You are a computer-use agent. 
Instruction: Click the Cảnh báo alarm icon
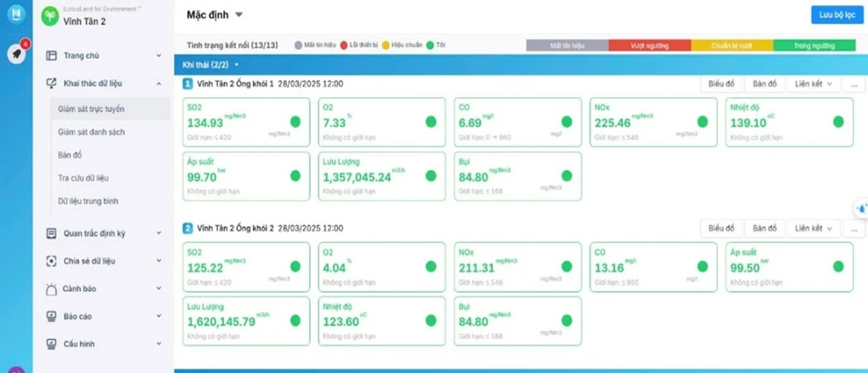(x=51, y=288)
